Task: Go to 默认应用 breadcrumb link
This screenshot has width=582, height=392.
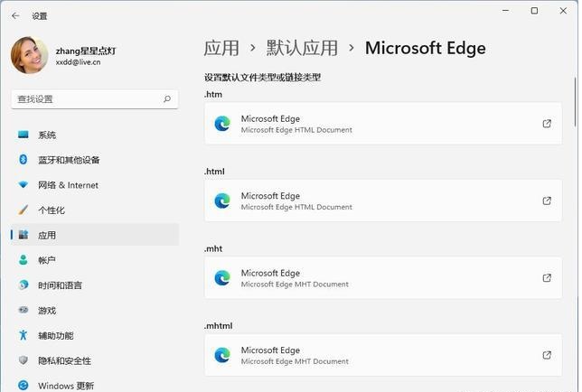Action: click(302, 48)
